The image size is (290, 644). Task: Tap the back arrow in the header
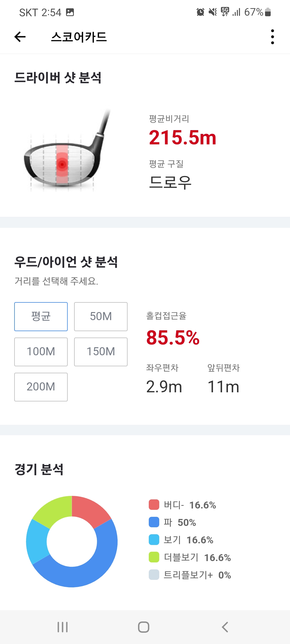20,37
